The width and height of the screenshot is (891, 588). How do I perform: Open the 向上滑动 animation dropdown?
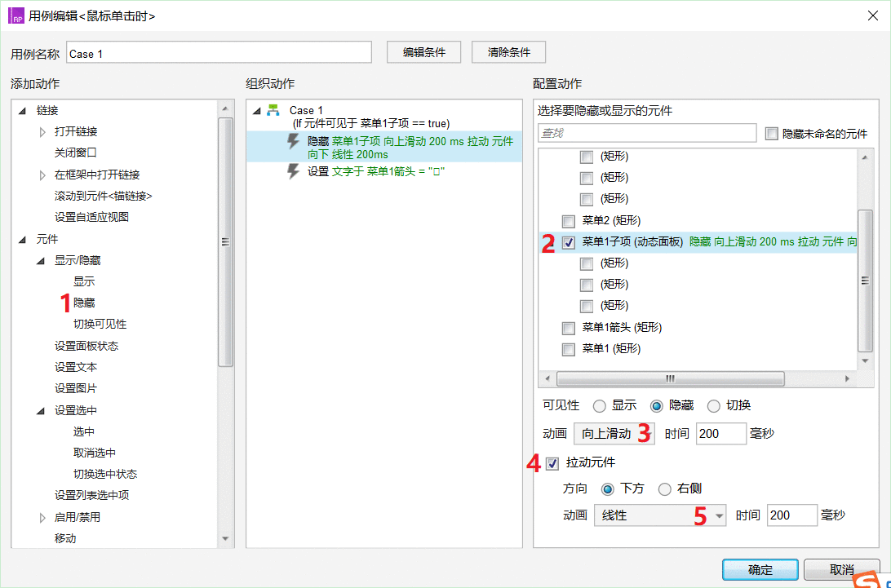tap(614, 434)
